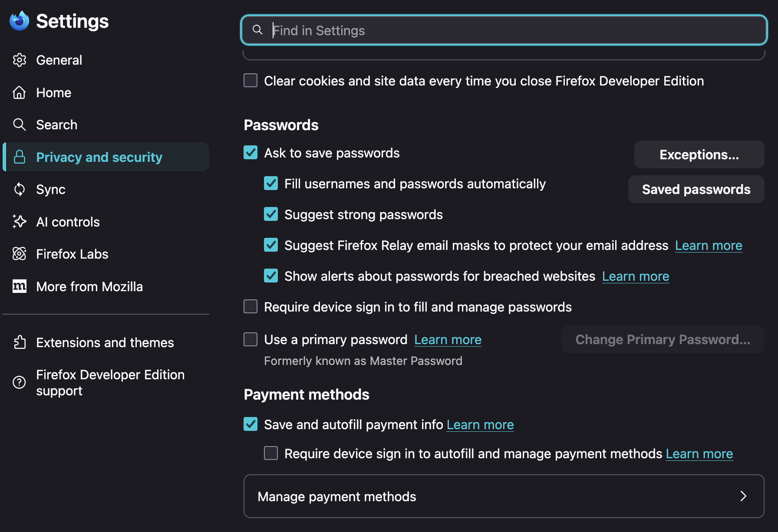
Task: Uncheck Suggest strong passwords
Action: [271, 214]
